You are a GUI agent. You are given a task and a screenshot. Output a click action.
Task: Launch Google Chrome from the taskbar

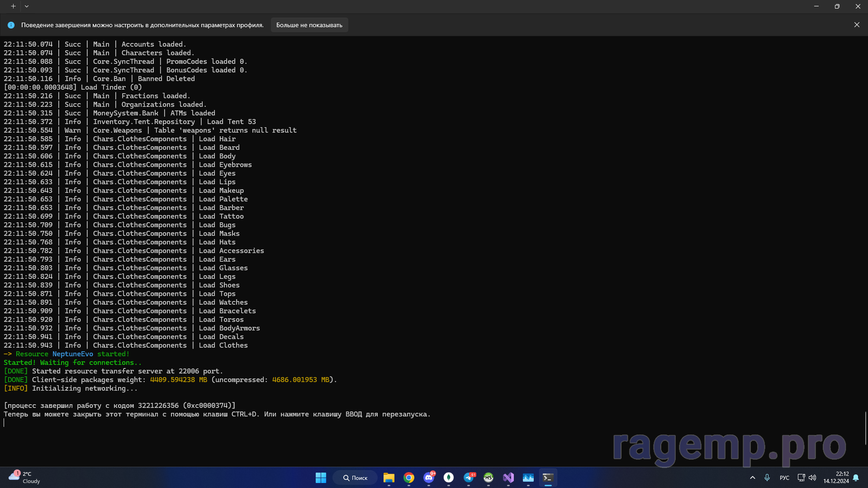[x=409, y=478]
